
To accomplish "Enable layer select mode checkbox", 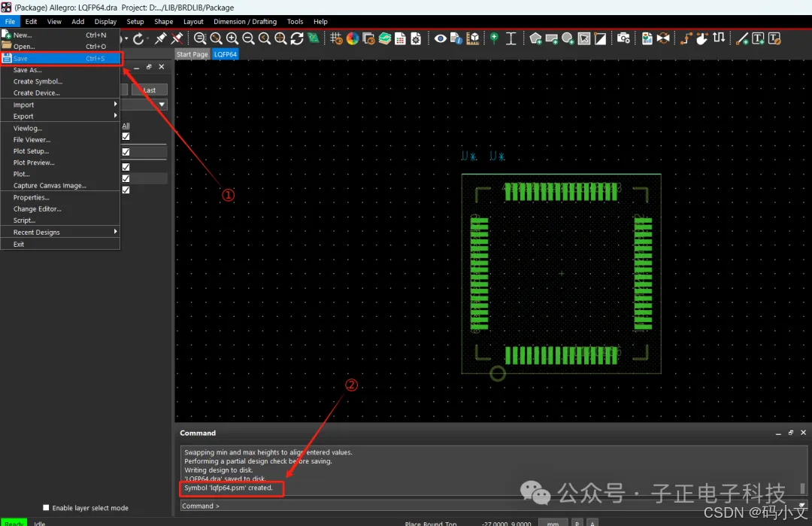I will click(46, 507).
